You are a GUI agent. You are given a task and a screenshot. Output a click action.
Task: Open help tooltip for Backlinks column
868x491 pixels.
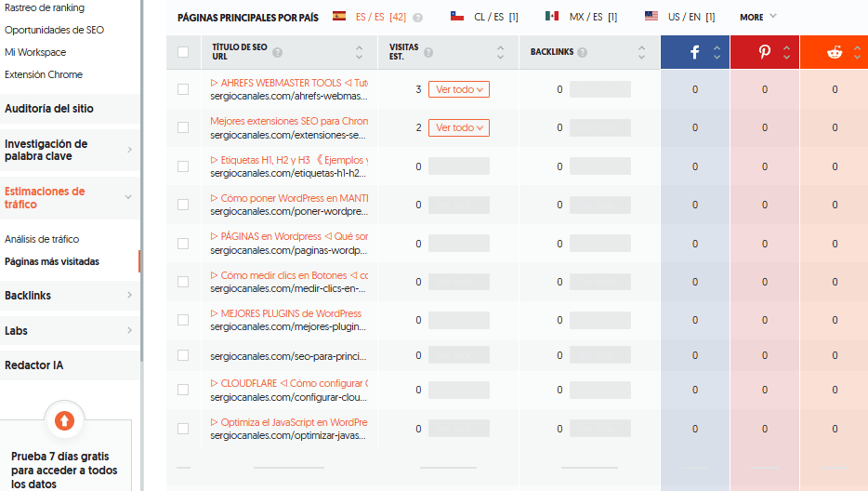point(583,52)
